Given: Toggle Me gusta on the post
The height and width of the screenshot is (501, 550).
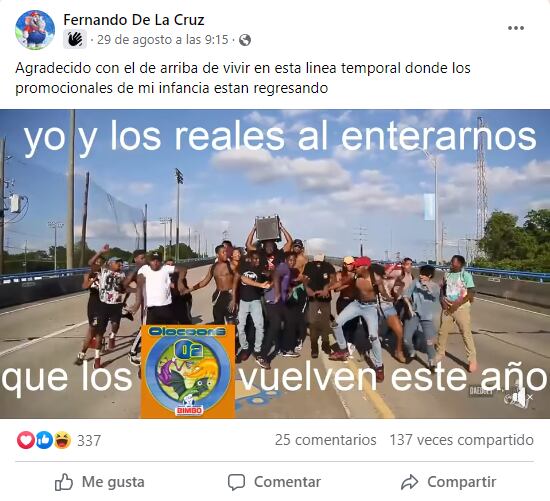Looking at the screenshot, I should click(x=100, y=482).
